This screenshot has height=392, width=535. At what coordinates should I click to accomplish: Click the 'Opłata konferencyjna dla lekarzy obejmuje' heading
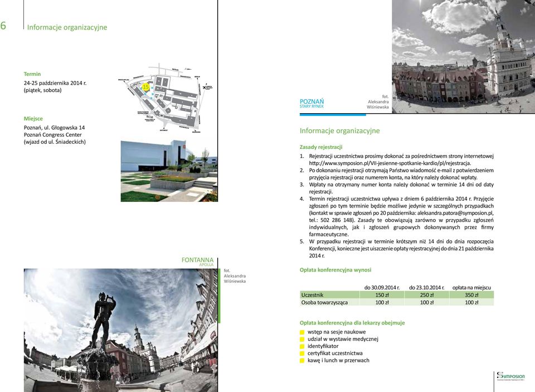pyautogui.click(x=352, y=323)
